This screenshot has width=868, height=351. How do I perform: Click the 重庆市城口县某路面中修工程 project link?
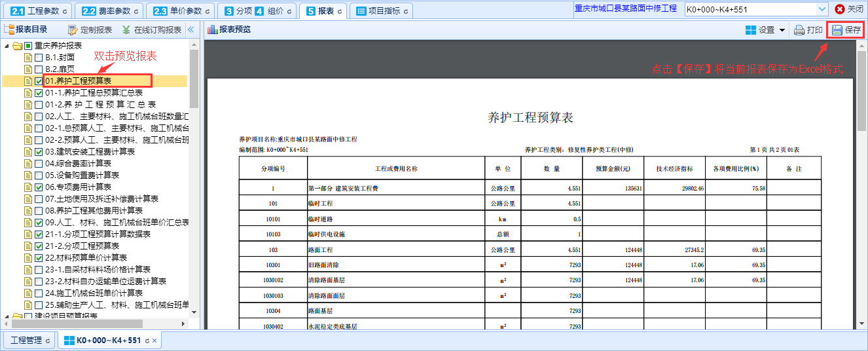[x=626, y=9]
